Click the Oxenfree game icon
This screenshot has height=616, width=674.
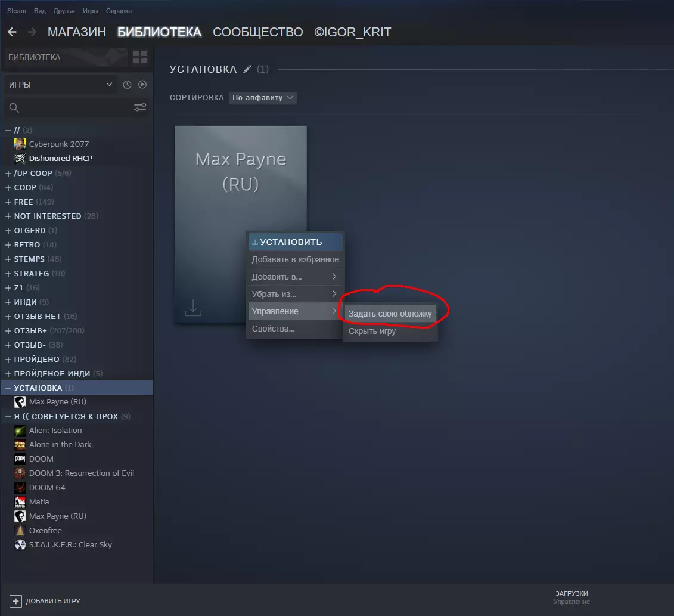click(20, 530)
